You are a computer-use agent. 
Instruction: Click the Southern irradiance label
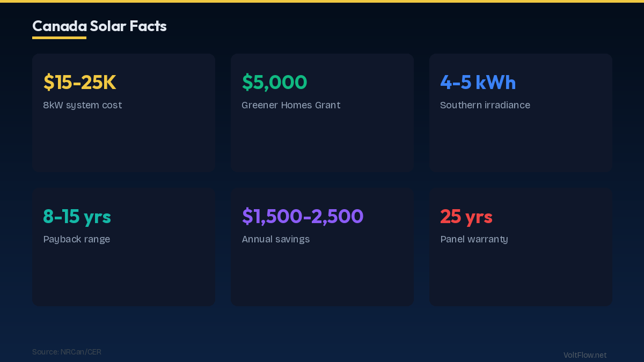[485, 105]
